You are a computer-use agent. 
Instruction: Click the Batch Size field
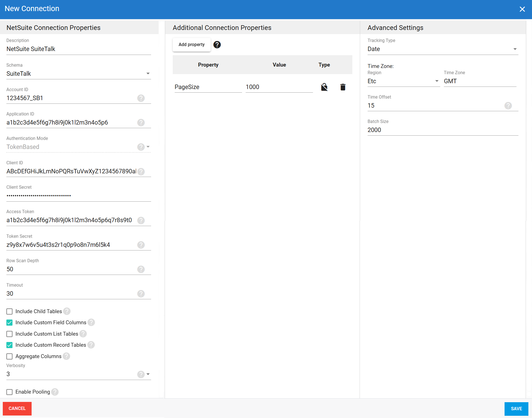[x=443, y=130]
